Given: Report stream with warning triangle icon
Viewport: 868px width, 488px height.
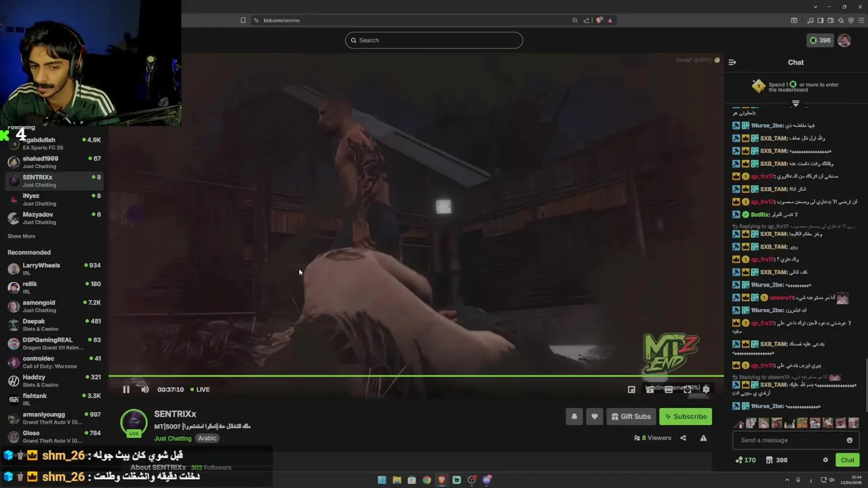Looking at the screenshot, I should tap(703, 438).
